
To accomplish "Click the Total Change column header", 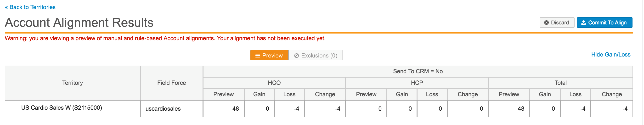I will click(611, 95).
